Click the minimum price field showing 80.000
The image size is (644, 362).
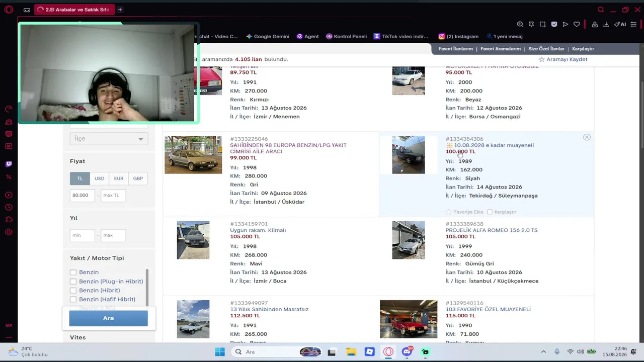coord(82,196)
